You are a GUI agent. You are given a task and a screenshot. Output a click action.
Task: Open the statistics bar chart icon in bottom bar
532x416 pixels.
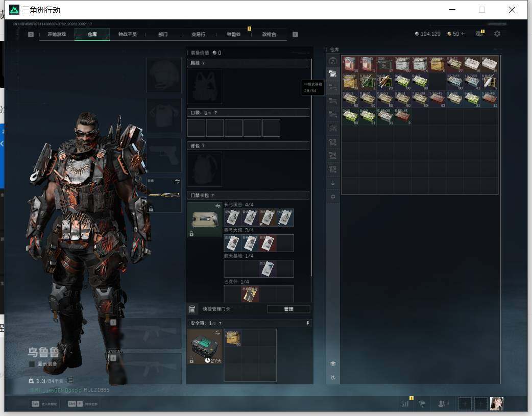click(x=405, y=403)
